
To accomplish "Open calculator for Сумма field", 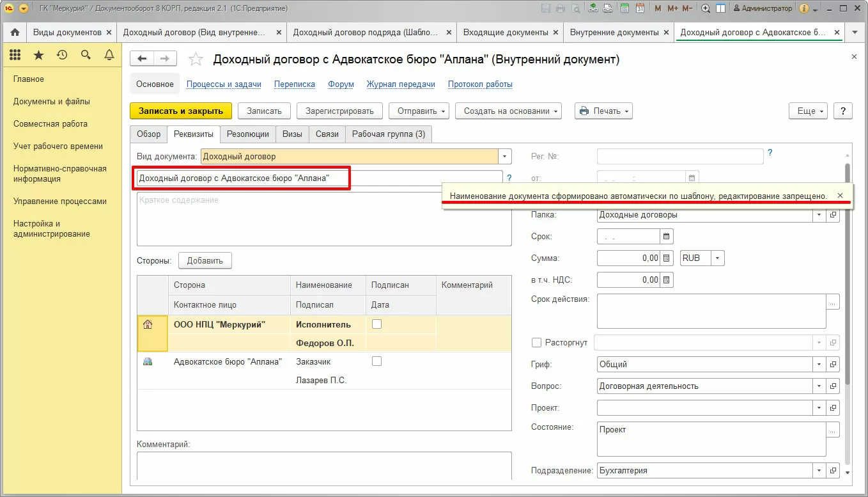I will [667, 258].
